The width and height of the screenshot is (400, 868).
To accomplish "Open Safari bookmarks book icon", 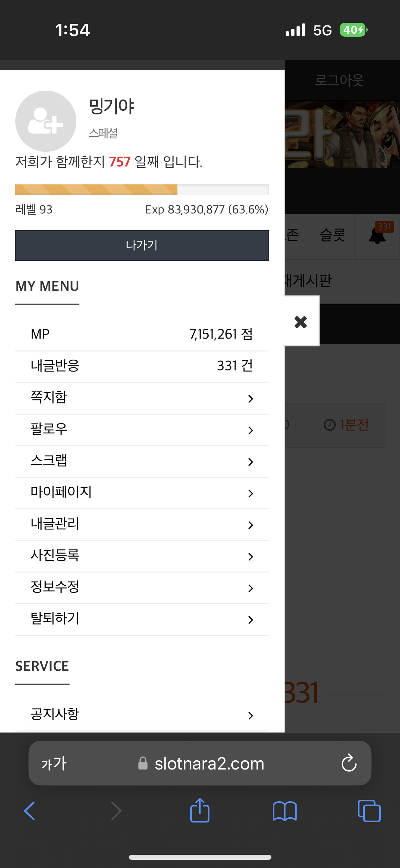I will pos(285,811).
